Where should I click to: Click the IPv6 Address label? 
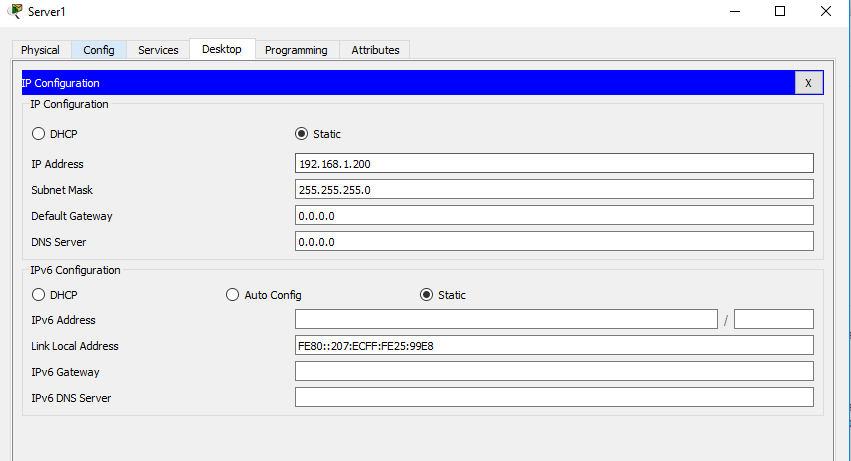63,320
